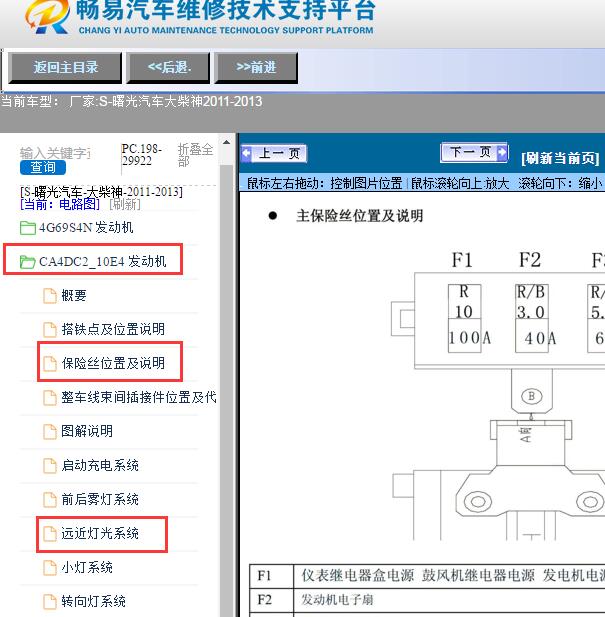Screen dimensions: 605x617
Task: Click the document icon beside 小灯系统
Action: (50, 568)
